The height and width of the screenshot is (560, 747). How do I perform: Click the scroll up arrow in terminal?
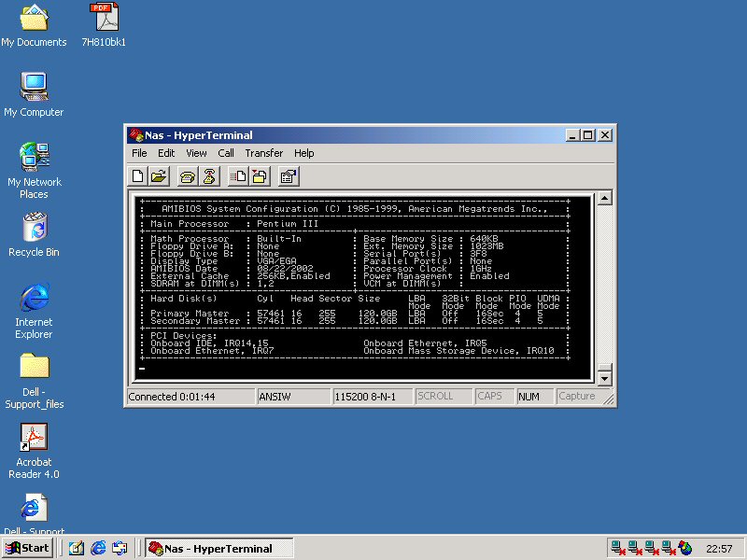tap(604, 198)
